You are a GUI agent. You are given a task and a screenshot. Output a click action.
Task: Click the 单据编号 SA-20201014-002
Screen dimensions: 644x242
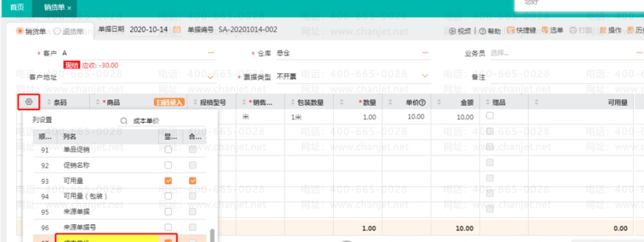[x=248, y=30]
